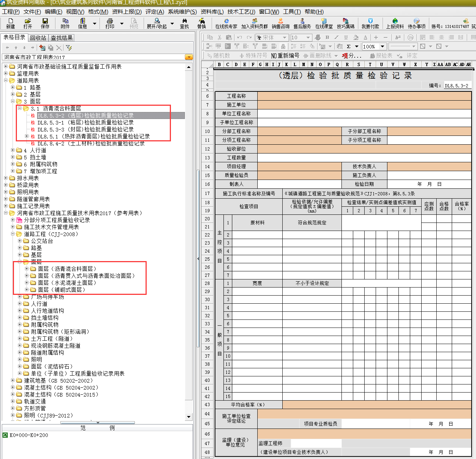Click the cut scissors icon
The image size is (476, 459).
pos(219,37)
